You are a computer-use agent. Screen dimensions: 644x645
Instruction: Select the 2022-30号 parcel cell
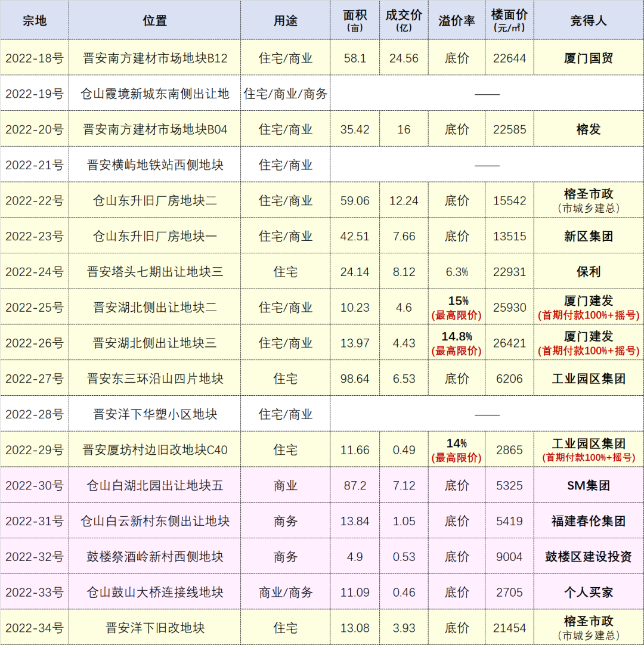(35, 485)
